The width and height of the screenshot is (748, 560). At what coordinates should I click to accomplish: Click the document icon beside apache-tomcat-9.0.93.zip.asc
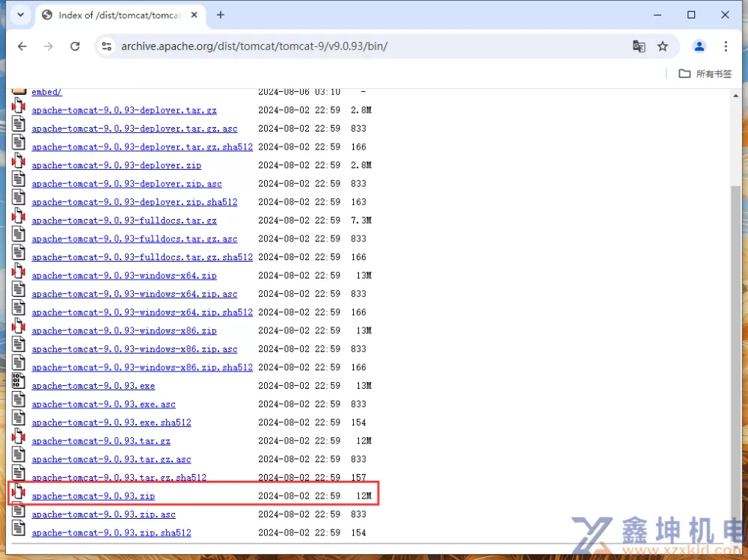18,510
